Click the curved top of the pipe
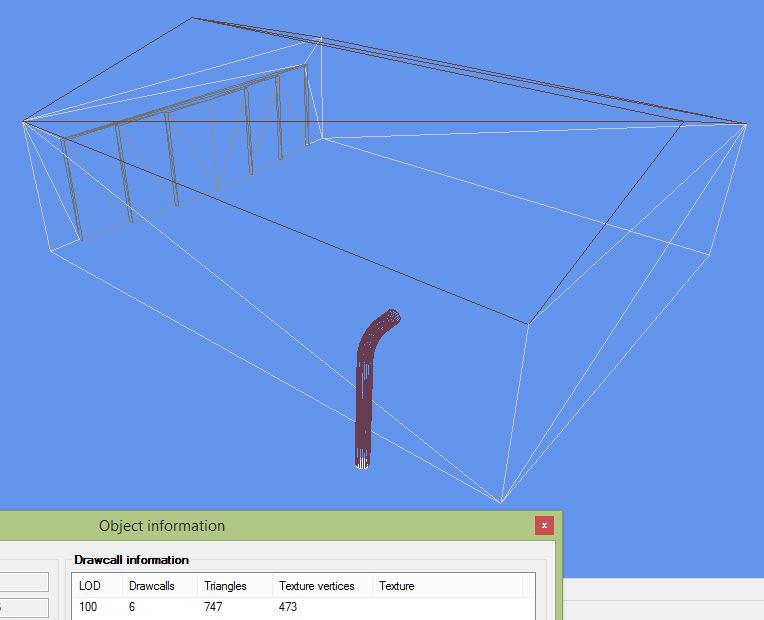Image resolution: width=764 pixels, height=620 pixels. click(x=385, y=323)
